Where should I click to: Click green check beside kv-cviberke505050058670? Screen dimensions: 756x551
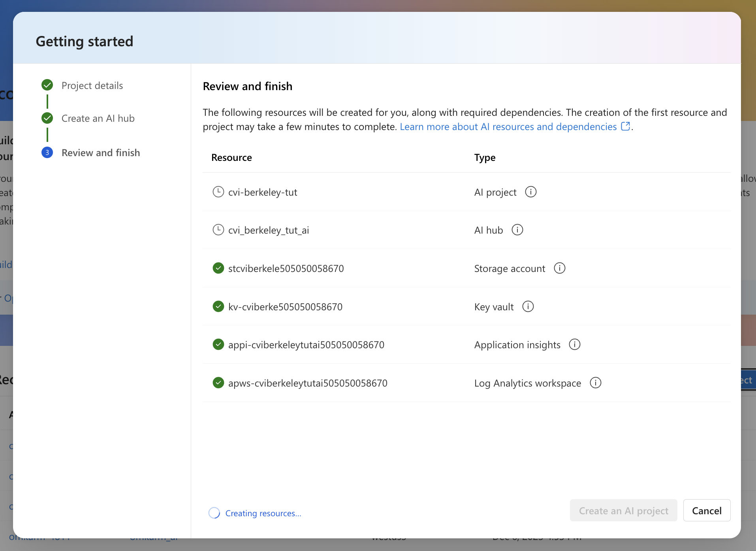point(218,306)
